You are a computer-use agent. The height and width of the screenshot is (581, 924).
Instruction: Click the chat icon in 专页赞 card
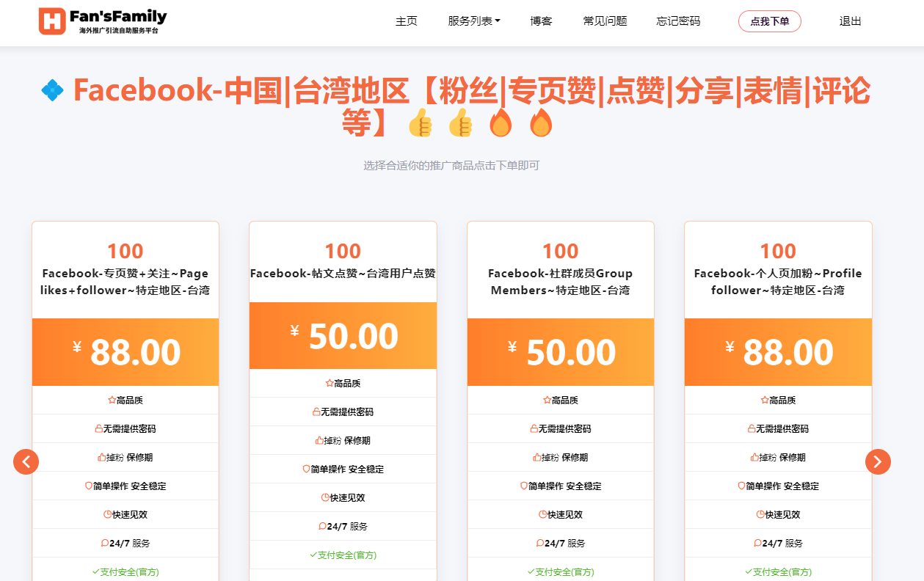[x=105, y=543]
